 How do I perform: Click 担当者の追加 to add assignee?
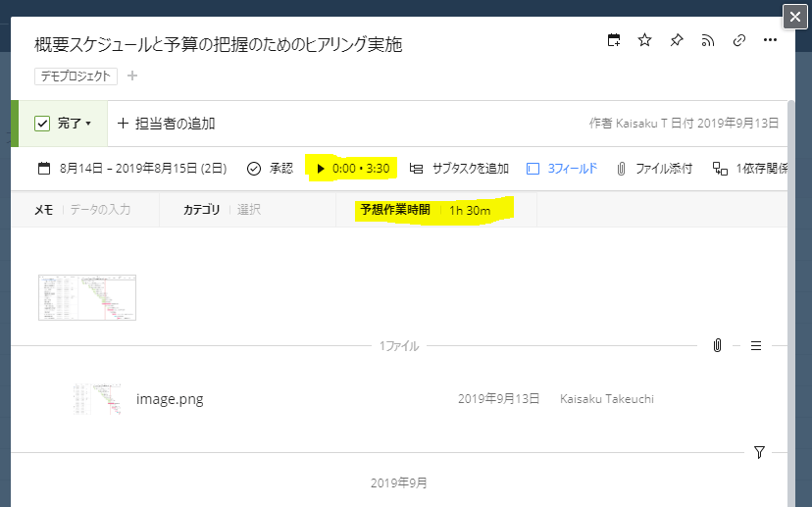167,124
